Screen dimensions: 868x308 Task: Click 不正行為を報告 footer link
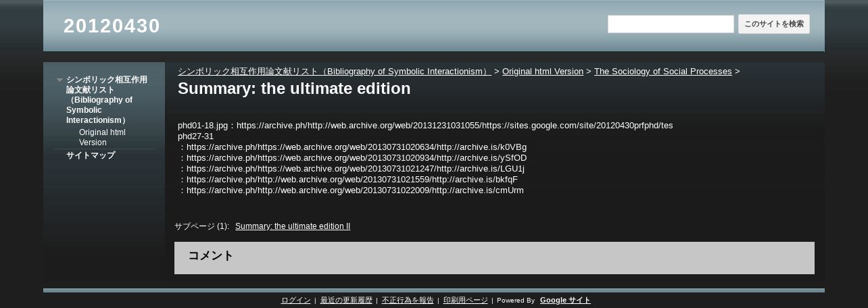(408, 301)
